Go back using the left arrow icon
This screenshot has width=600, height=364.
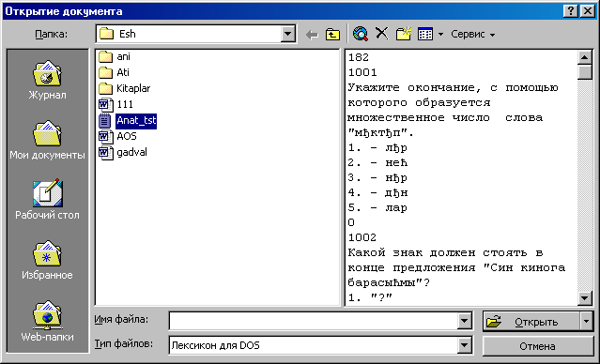click(313, 35)
